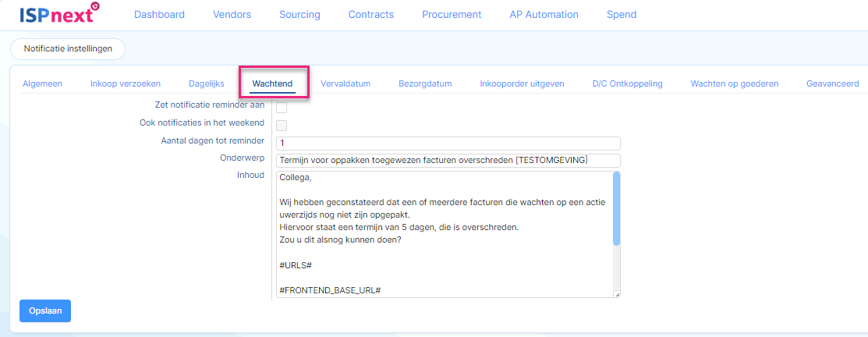Switch to the D/C Ontkoppeling tab
This screenshot has width=868, height=337.
click(627, 84)
